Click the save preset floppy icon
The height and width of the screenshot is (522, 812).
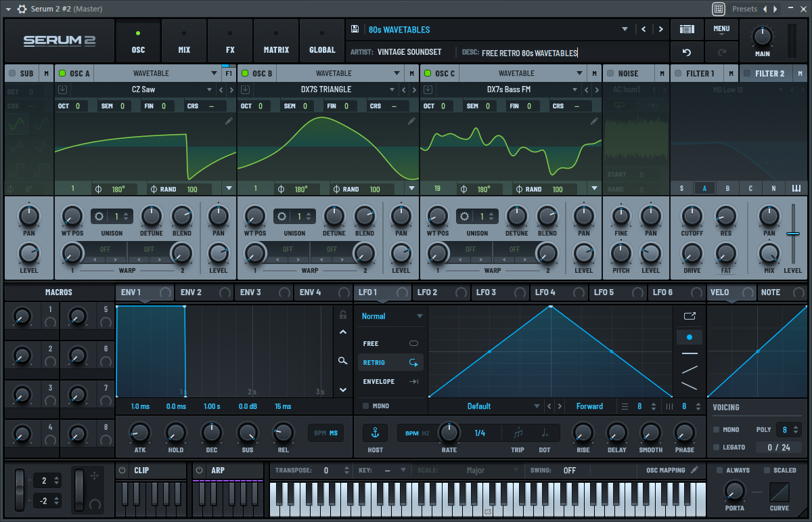(x=355, y=29)
